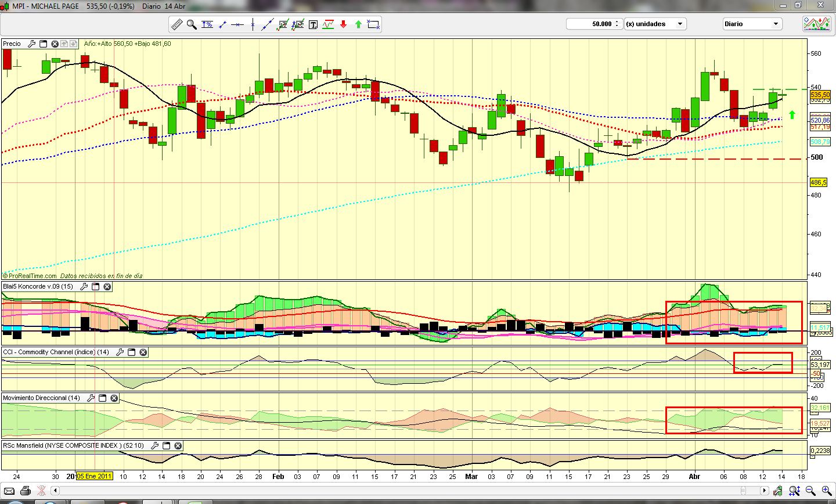Viewport: 836px width, 504px height.
Task: Open Precio panel wrench settings
Action: coord(33,44)
